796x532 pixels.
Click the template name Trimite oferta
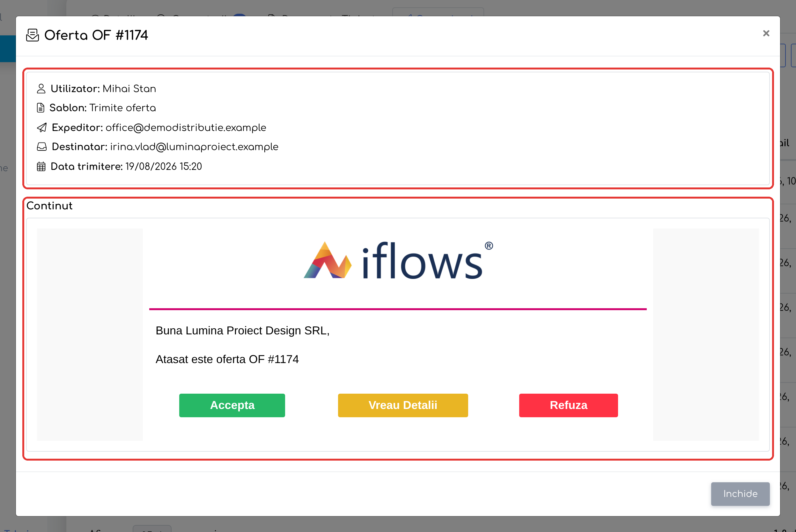point(122,108)
